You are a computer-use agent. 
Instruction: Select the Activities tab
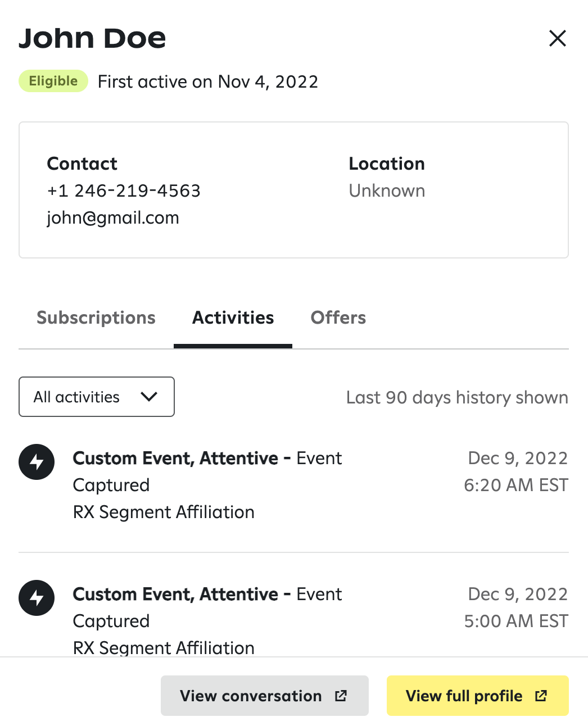[233, 318]
